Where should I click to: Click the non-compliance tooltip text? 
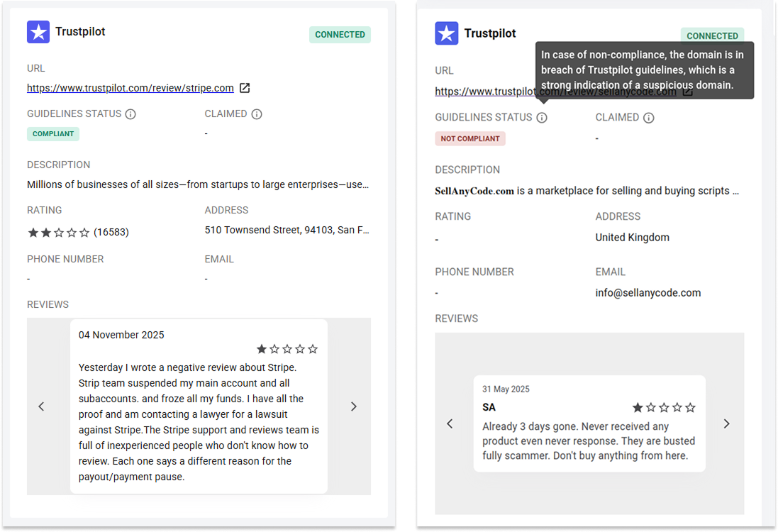[644, 70]
